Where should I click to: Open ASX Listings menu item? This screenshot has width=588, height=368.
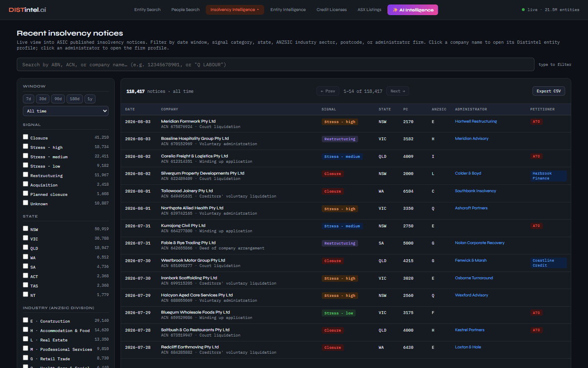click(x=370, y=10)
